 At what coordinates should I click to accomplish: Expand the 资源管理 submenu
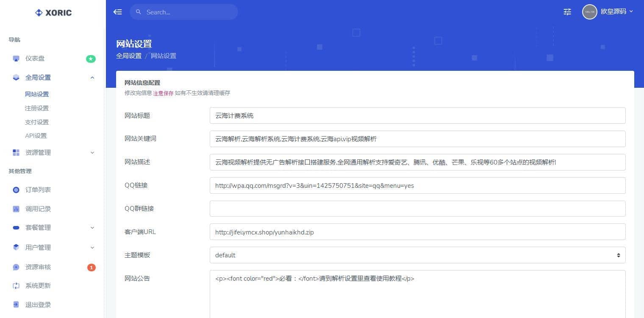pyautogui.click(x=92, y=153)
